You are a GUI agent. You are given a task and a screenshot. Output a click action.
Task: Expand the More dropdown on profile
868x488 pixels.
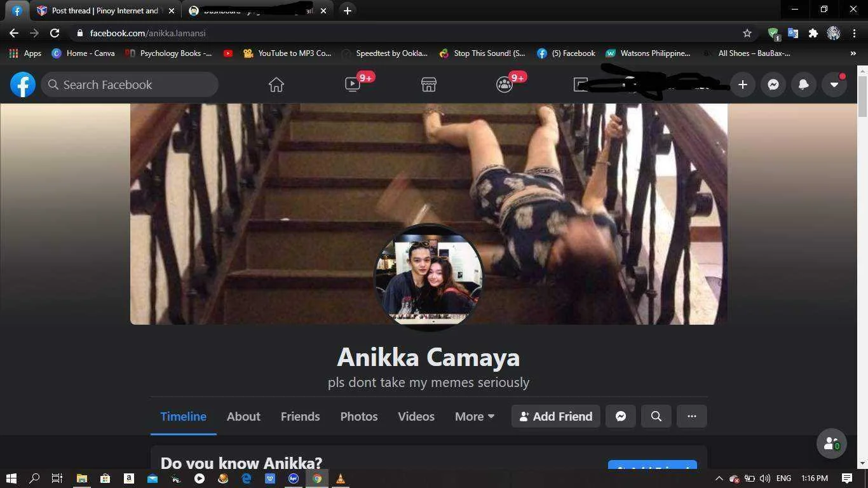(x=475, y=416)
